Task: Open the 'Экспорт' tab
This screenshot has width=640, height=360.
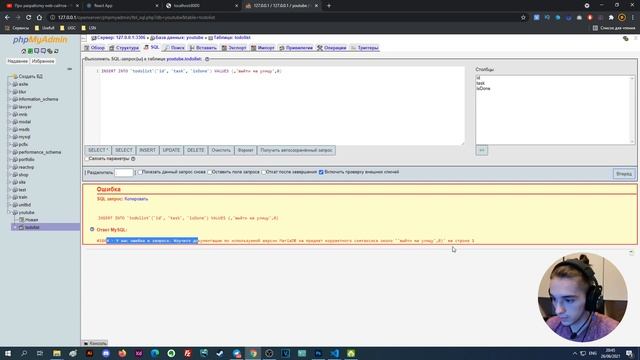Action: (234, 48)
